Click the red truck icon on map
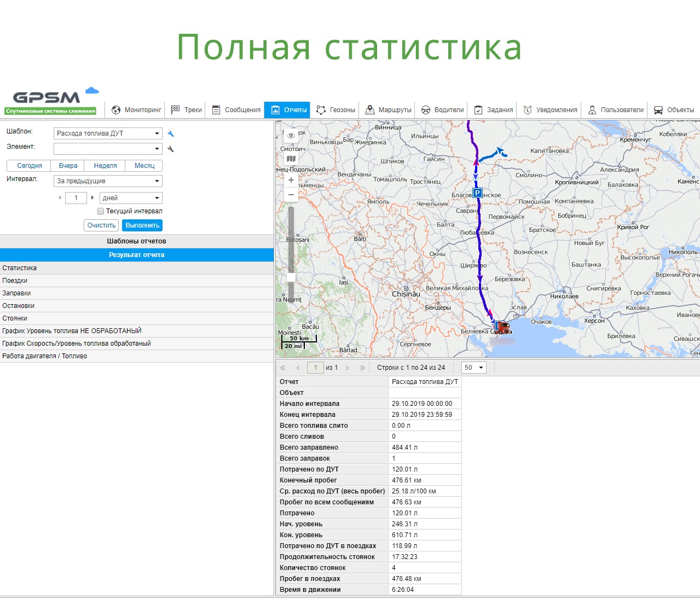 click(502, 328)
